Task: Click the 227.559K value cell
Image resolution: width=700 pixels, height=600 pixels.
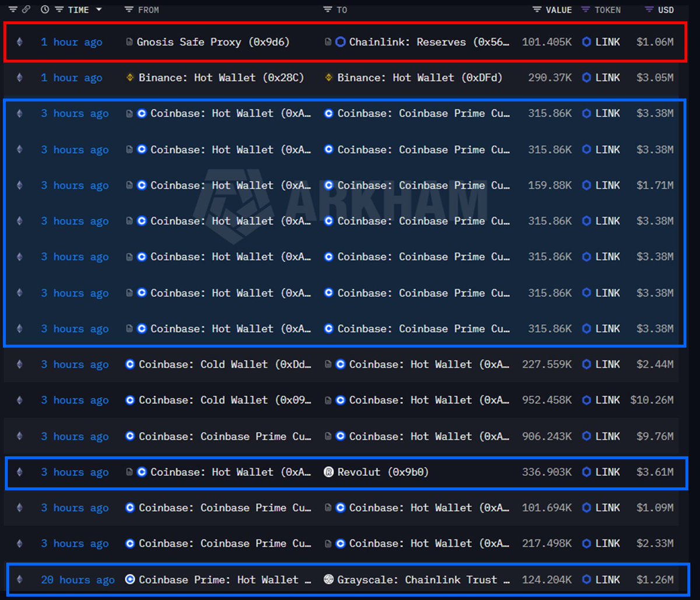Action: point(547,364)
